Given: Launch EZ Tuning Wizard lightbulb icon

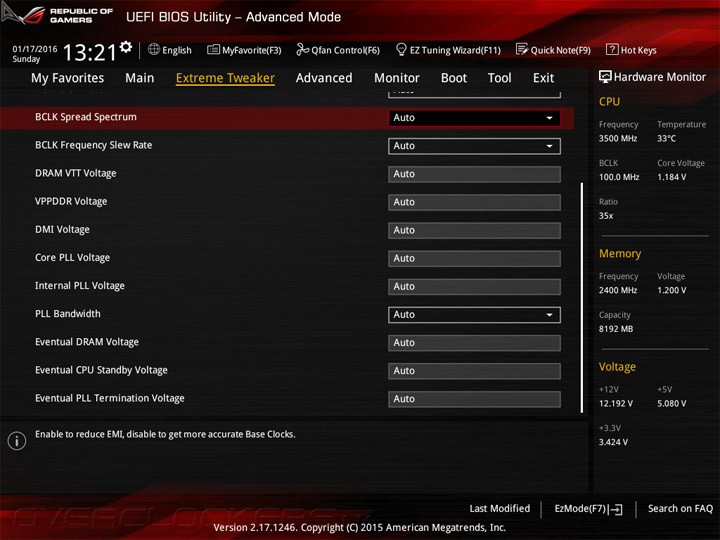Looking at the screenshot, I should tap(401, 49).
